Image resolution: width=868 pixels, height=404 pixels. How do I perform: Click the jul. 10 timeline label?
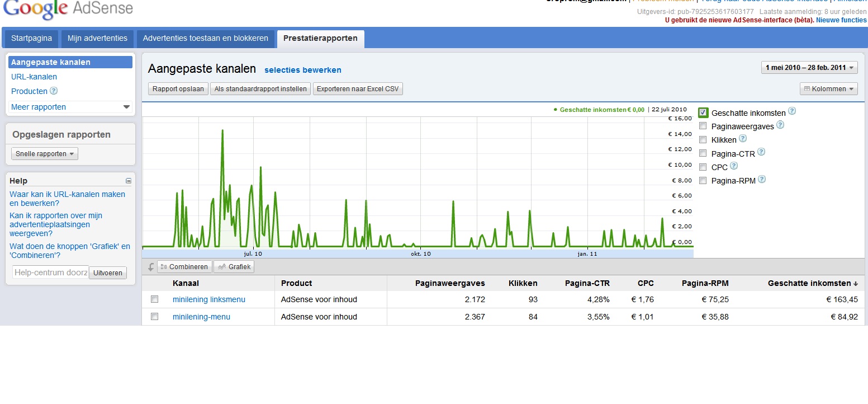(253, 254)
